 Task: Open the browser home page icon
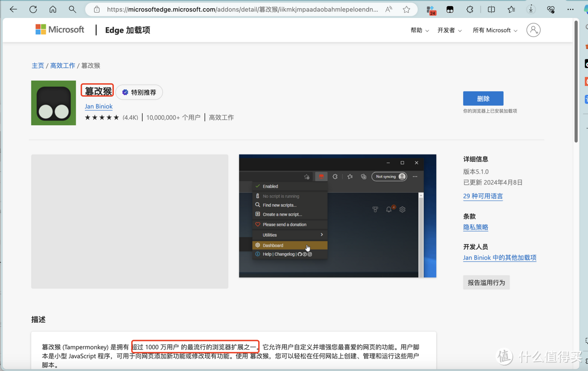[x=53, y=9]
